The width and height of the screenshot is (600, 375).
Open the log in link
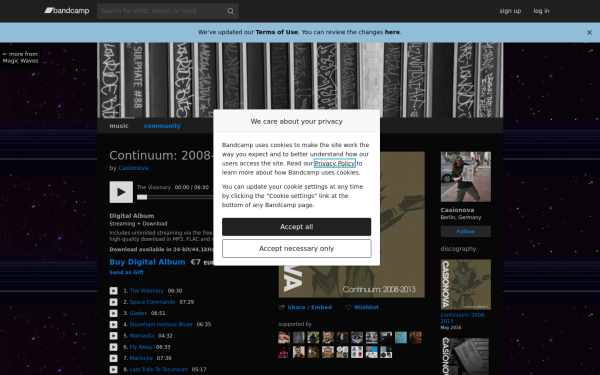541,11
